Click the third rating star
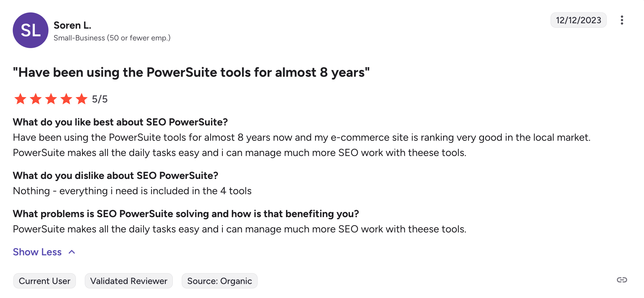 tap(51, 99)
